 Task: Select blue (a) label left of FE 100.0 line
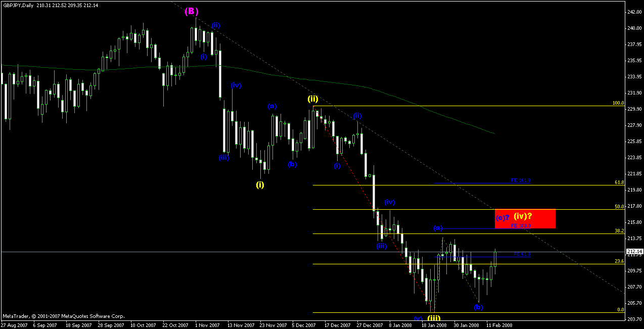click(438, 228)
